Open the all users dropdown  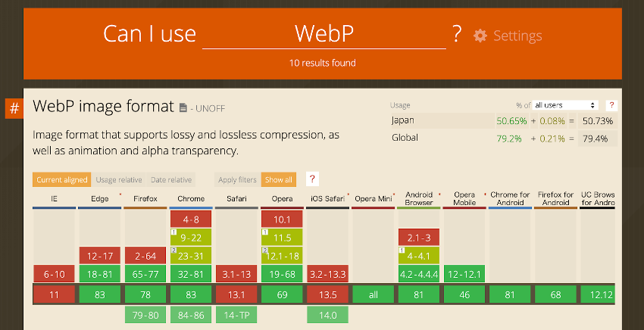pyautogui.click(x=565, y=105)
